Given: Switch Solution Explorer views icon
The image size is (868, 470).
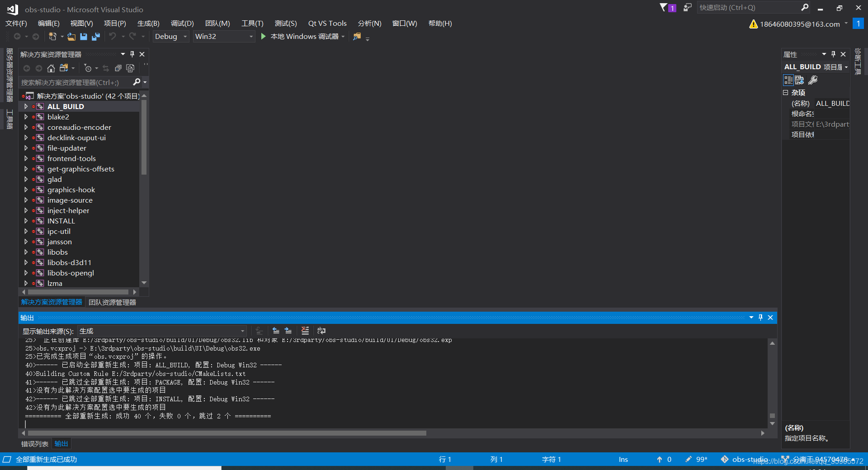Looking at the screenshot, I should [x=64, y=68].
